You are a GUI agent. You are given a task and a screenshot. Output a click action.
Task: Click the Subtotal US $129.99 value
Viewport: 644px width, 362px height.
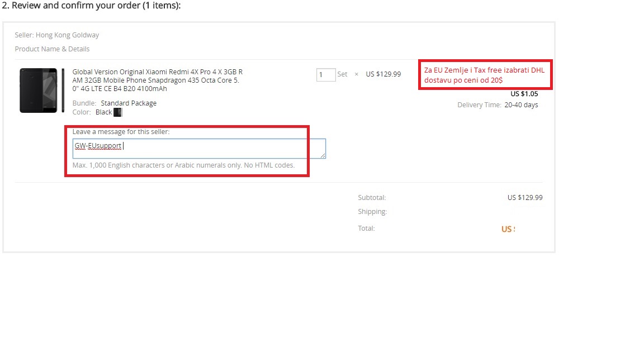(x=524, y=197)
